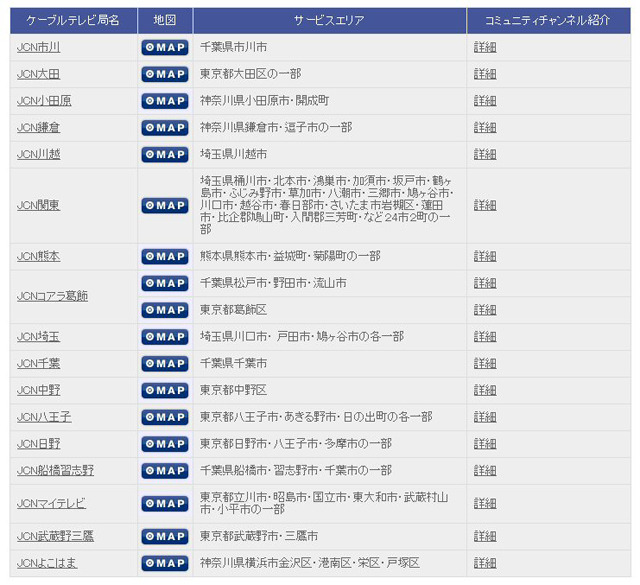The height and width of the screenshot is (585, 640).
Task: Click the サービスエリア column header
Action: [329, 20]
